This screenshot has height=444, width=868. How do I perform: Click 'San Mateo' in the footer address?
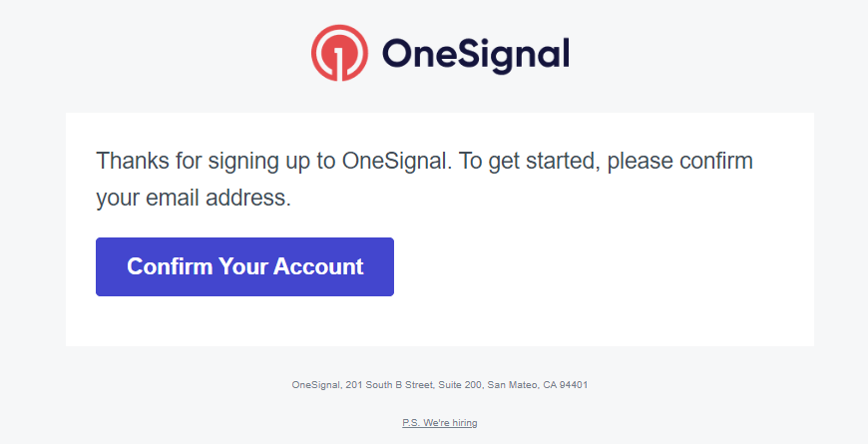[x=512, y=385]
